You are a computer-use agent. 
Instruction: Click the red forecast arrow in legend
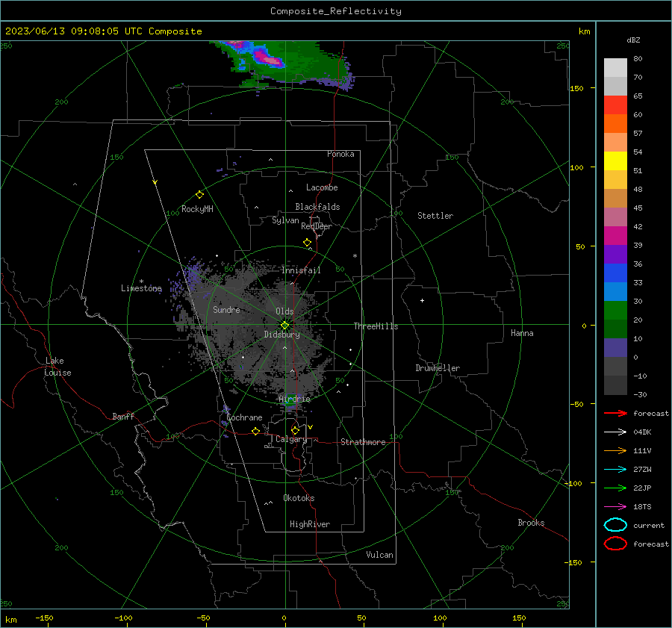coord(615,413)
